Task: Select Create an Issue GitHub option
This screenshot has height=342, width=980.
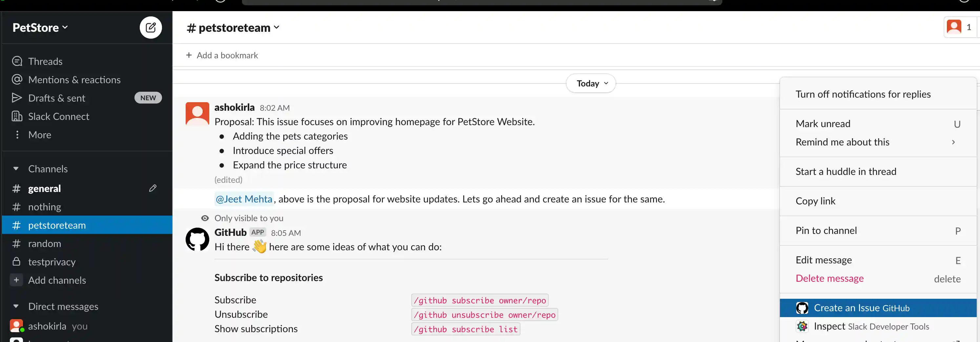Action: [x=861, y=308]
